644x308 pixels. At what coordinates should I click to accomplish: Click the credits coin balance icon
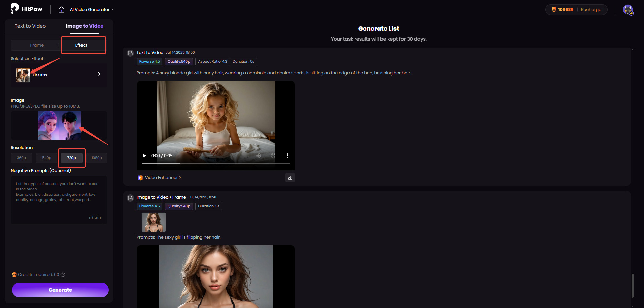pyautogui.click(x=554, y=10)
